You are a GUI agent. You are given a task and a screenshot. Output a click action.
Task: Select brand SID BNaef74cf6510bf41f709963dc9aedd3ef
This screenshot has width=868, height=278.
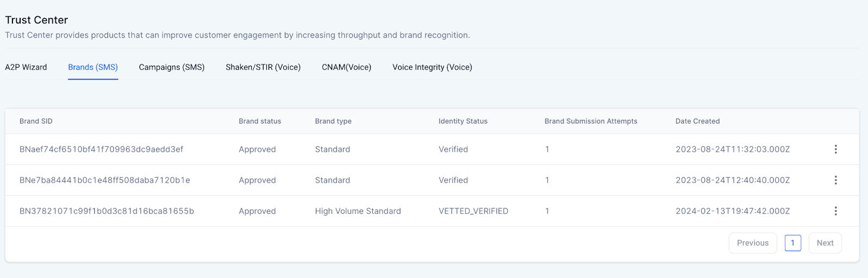pos(101,149)
